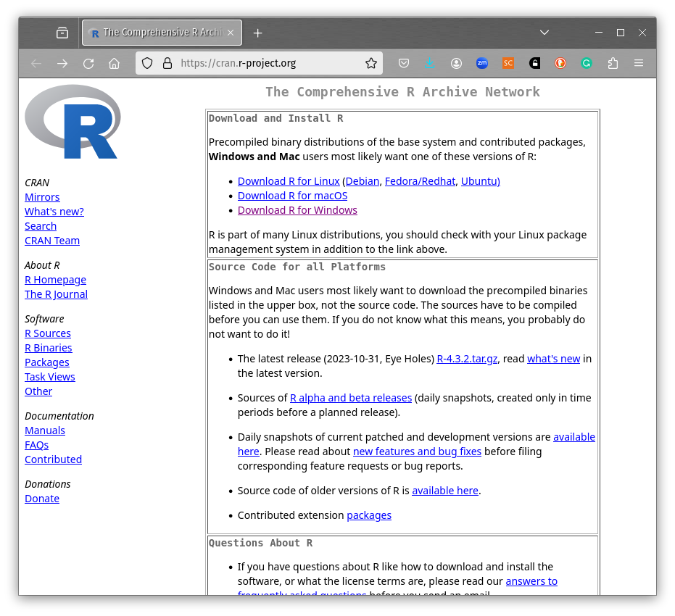Go to the browser home page
Image resolution: width=675 pixels, height=616 pixels.
(114, 64)
